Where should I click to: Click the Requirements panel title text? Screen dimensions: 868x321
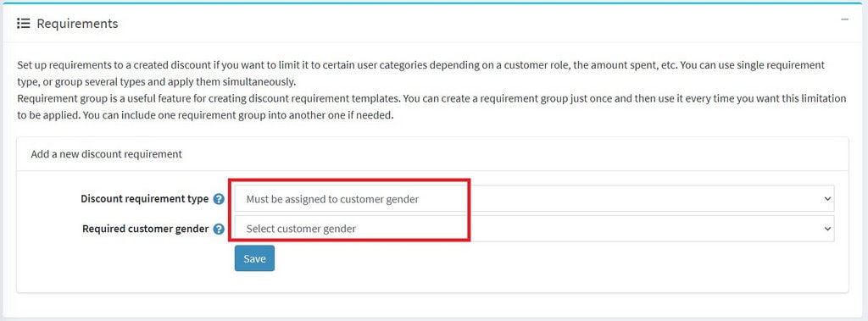click(x=77, y=23)
